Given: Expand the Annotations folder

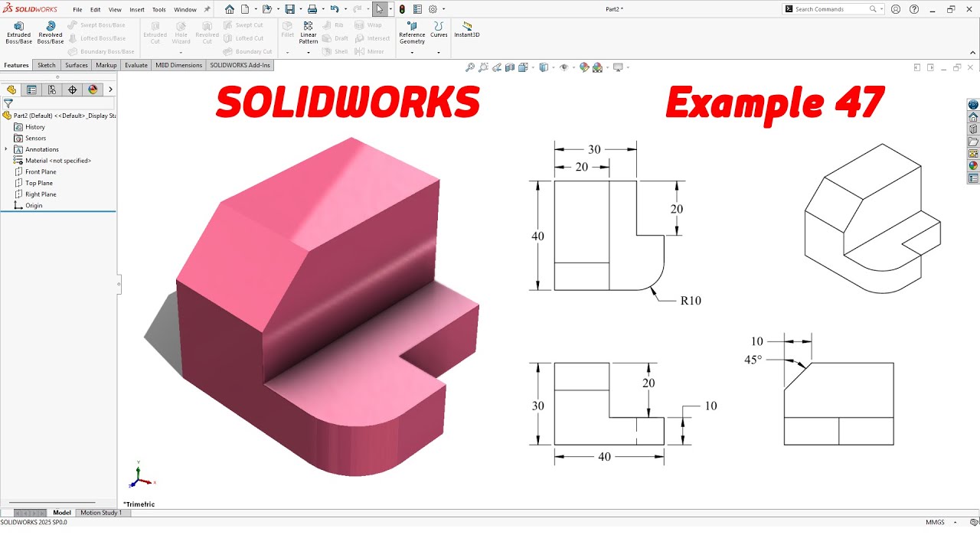Looking at the screenshot, I should coord(6,149).
